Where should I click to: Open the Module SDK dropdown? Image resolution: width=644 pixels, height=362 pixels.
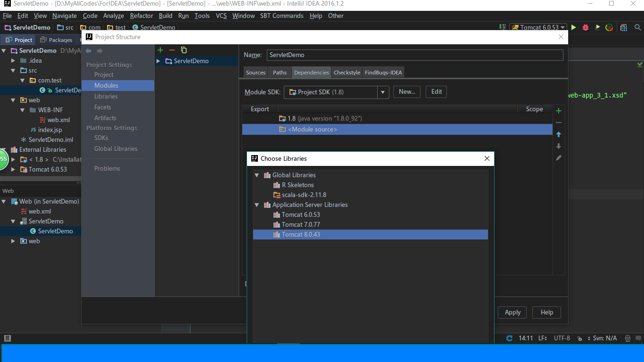tap(383, 92)
